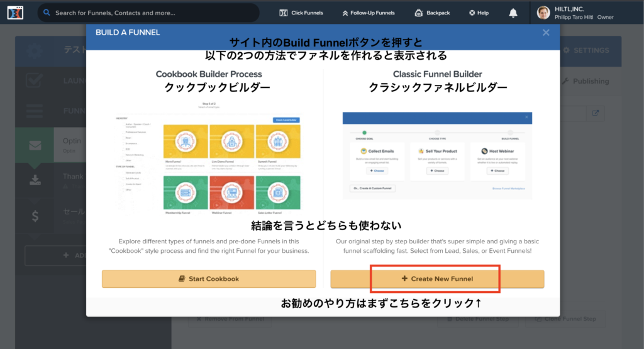Click the Launch checklist checkbox icon in sidebar
This screenshot has width=644, height=349.
[x=34, y=80]
